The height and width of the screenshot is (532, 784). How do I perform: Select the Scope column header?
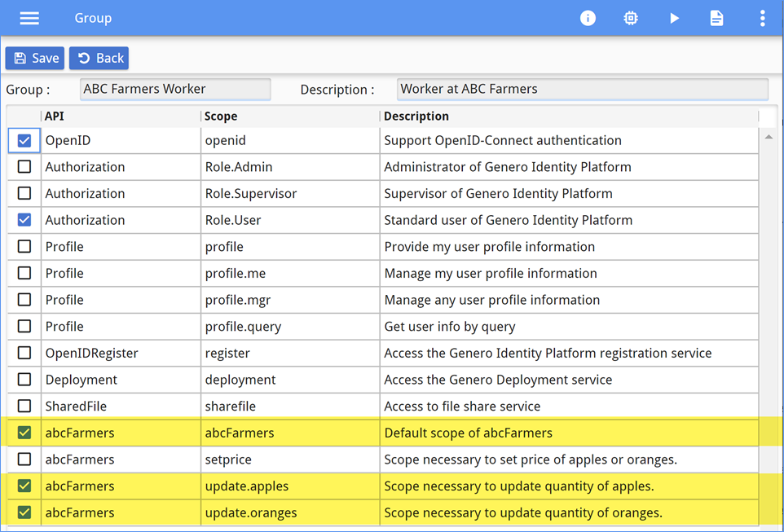point(219,116)
